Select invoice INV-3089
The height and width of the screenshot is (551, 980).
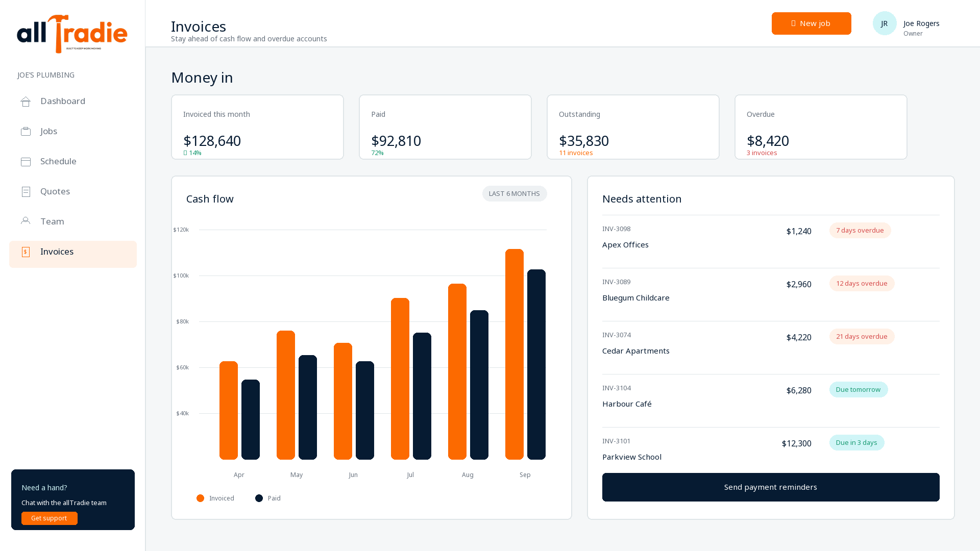point(616,282)
